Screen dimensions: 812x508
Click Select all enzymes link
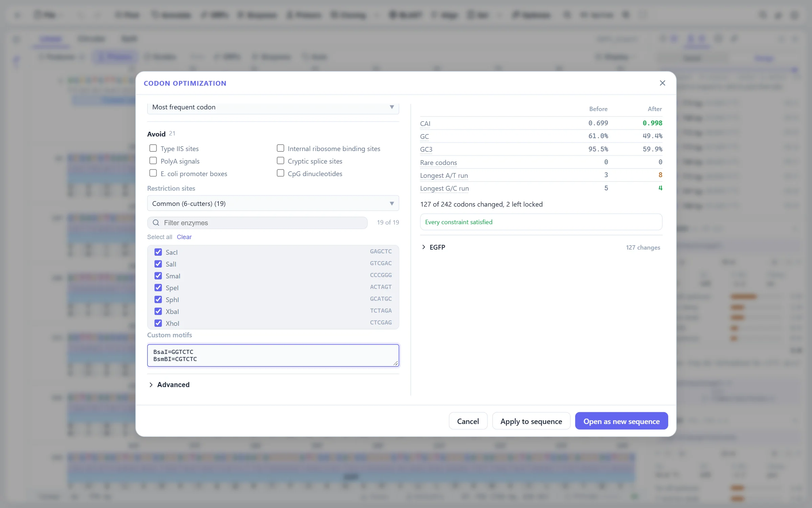(159, 237)
